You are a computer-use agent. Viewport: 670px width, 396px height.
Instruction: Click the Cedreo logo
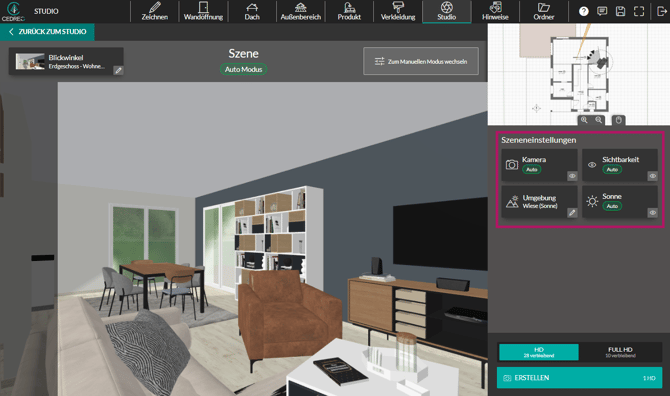point(13,12)
